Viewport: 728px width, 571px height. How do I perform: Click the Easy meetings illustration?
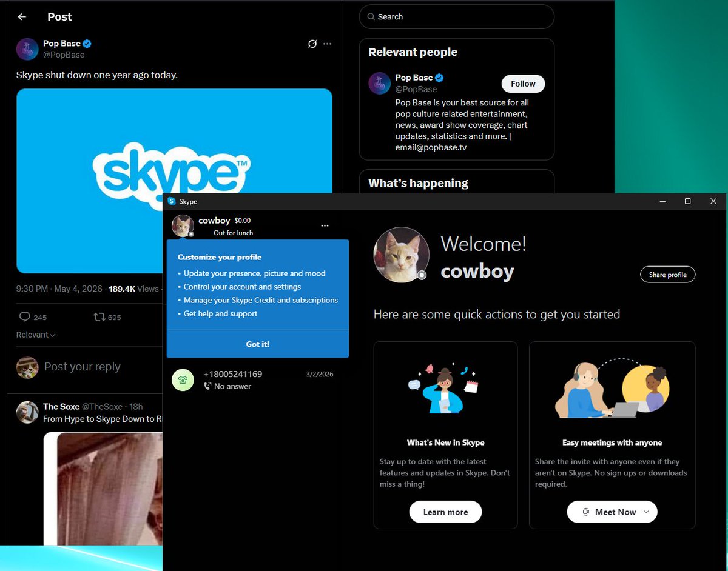pos(612,388)
